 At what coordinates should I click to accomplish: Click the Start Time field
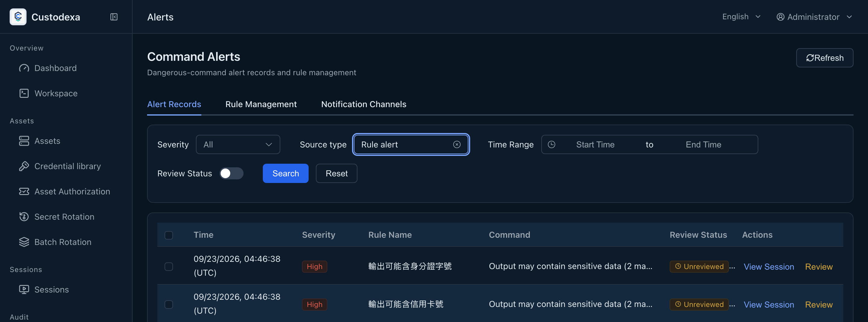click(x=595, y=144)
